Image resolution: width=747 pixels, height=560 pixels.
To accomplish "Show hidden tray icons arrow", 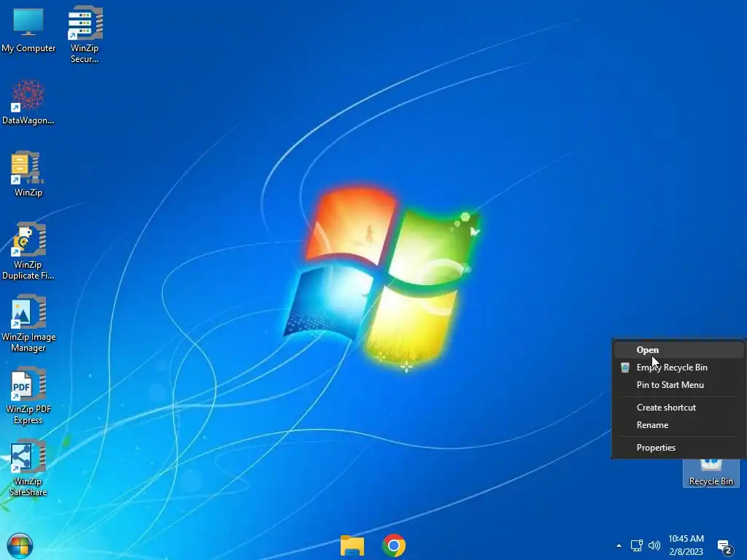I will 619,545.
